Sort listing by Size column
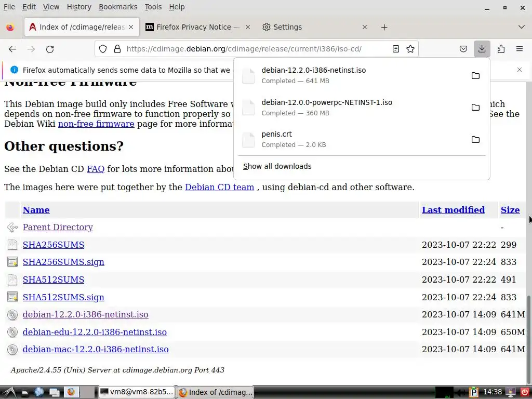 pos(510,210)
